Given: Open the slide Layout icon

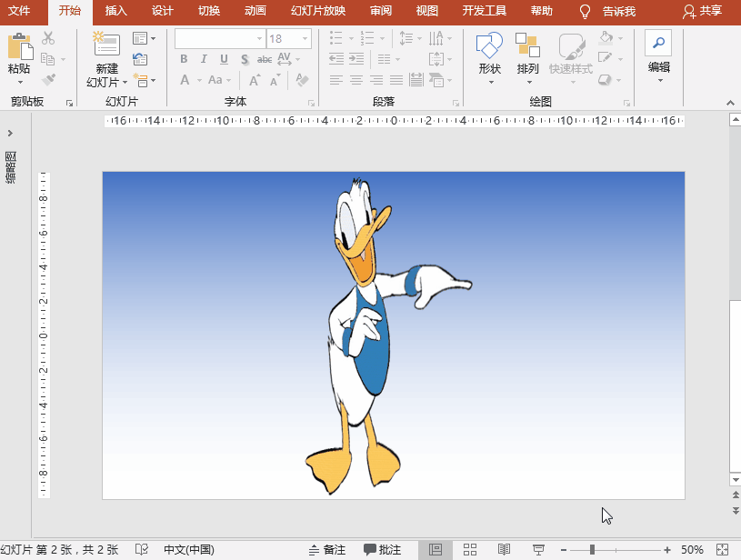Looking at the screenshot, I should click(x=140, y=38).
